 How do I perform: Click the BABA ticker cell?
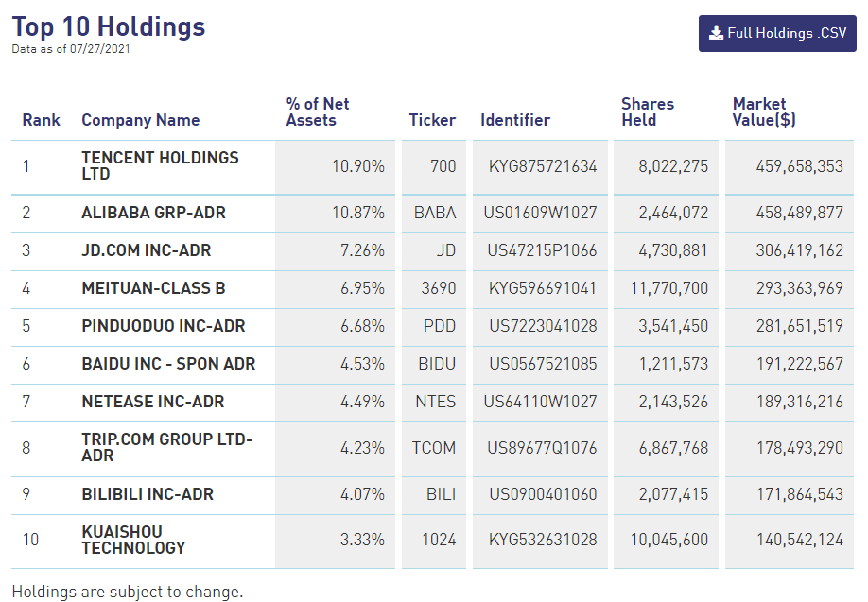pyautogui.click(x=435, y=213)
